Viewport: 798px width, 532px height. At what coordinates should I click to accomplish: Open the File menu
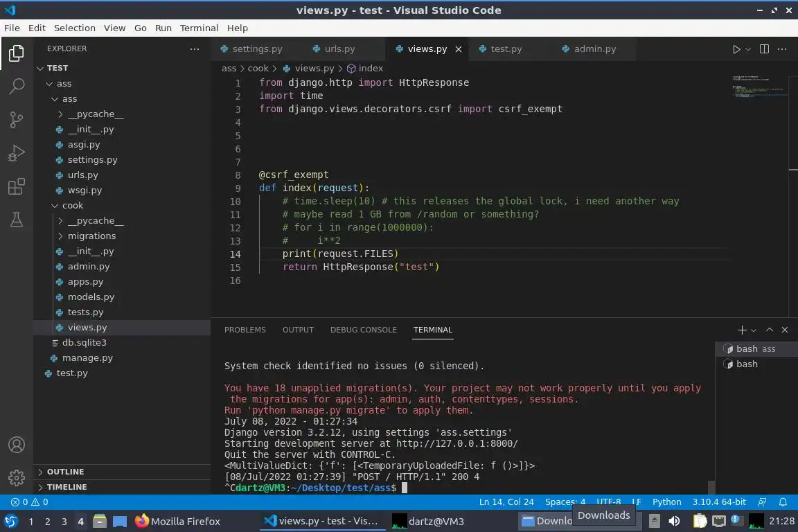pos(12,28)
